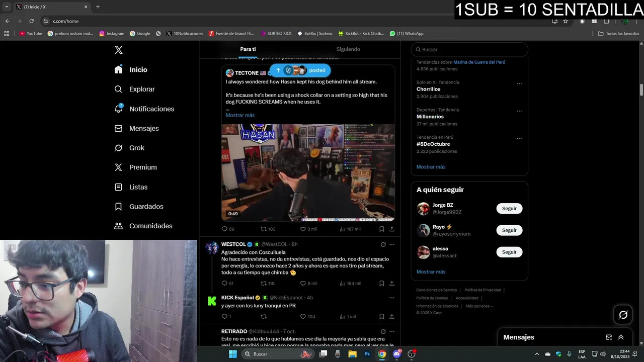Screen dimensions: 644x362
Task: Open more options for #8DeOctubre trend
Action: (519, 139)
